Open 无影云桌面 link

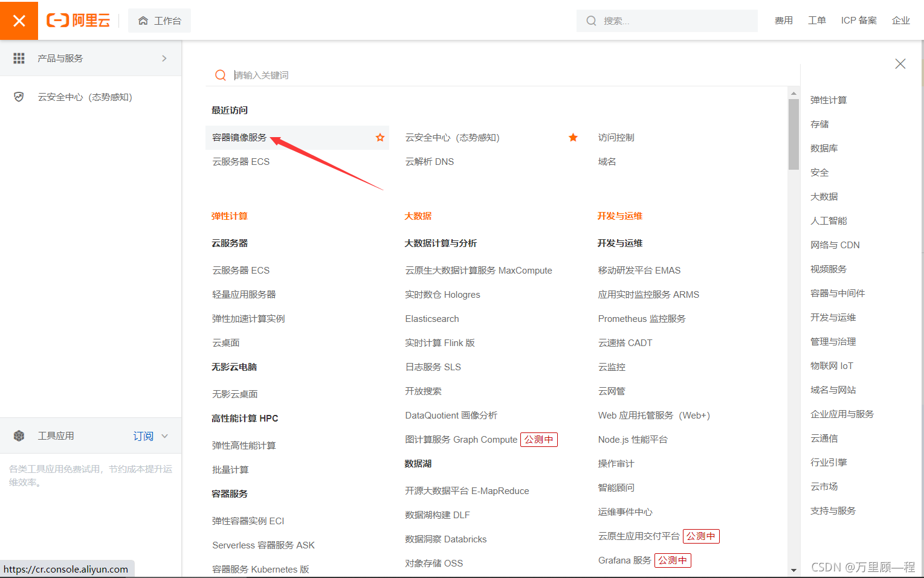click(x=235, y=394)
